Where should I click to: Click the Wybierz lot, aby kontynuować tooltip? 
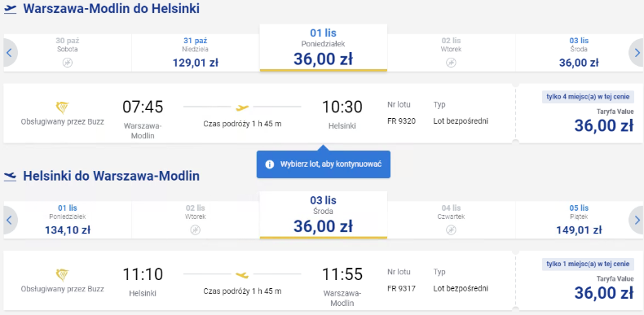coord(324,164)
